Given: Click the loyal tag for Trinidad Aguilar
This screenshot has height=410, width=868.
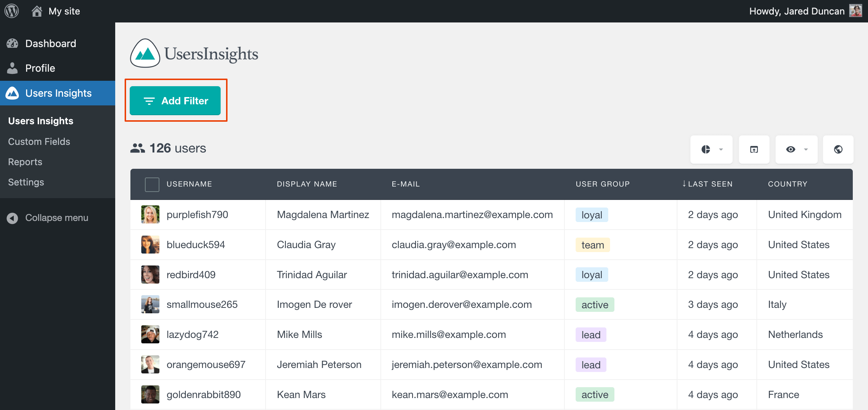Looking at the screenshot, I should 592,275.
